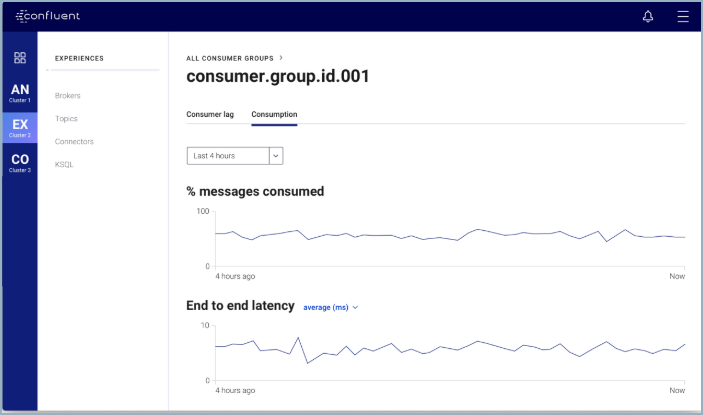
Task: Click the Confluent logo
Action: point(48,16)
